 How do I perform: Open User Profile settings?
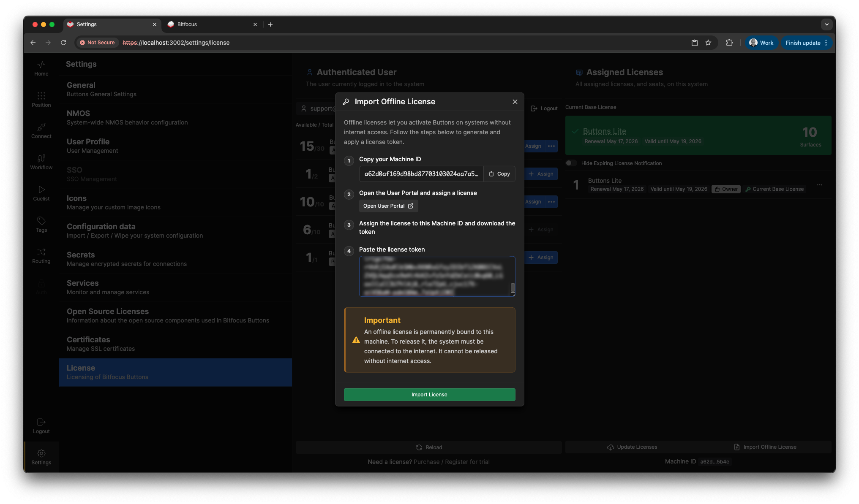(175, 146)
